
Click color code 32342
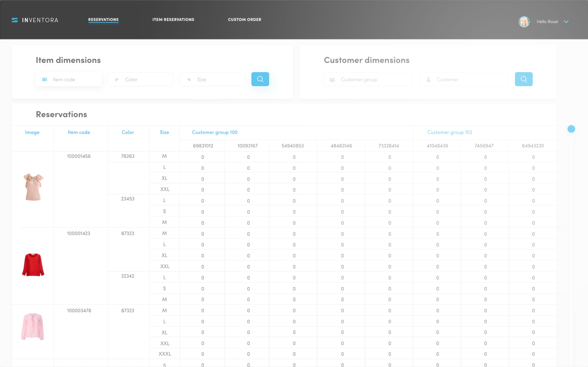128,276
